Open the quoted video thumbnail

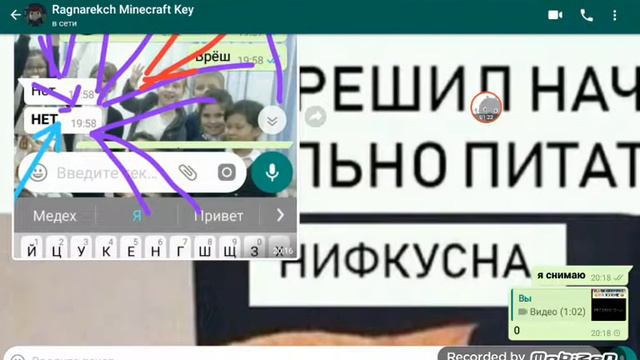pos(609,304)
